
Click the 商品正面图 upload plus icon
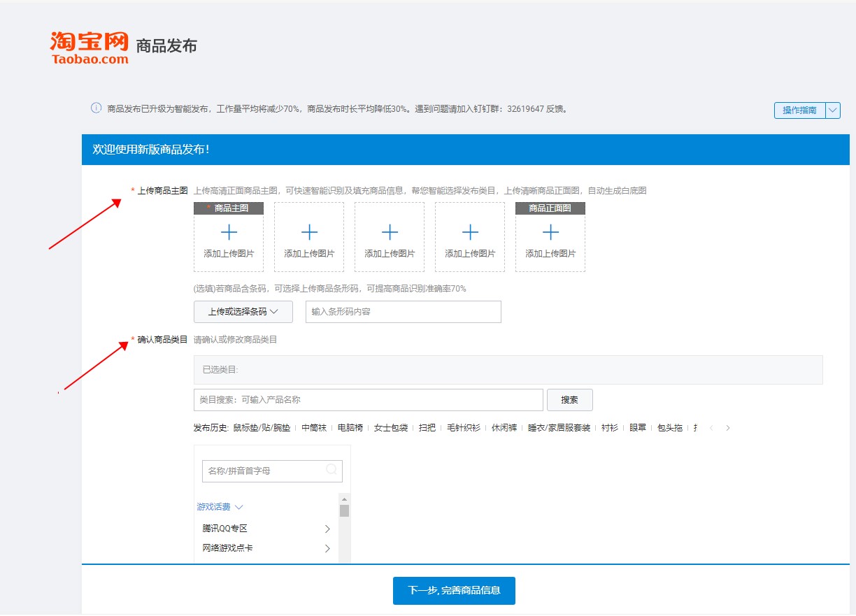pyautogui.click(x=550, y=231)
